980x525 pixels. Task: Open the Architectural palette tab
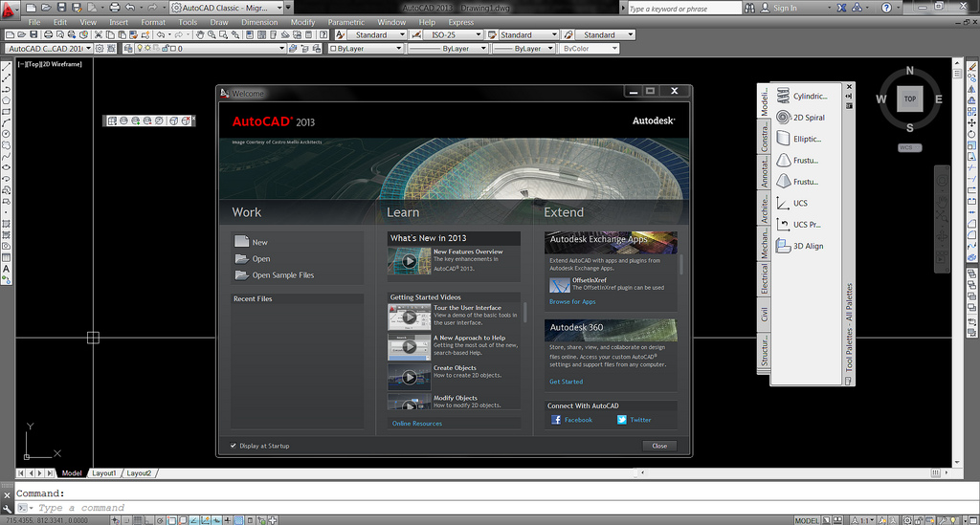[764, 208]
